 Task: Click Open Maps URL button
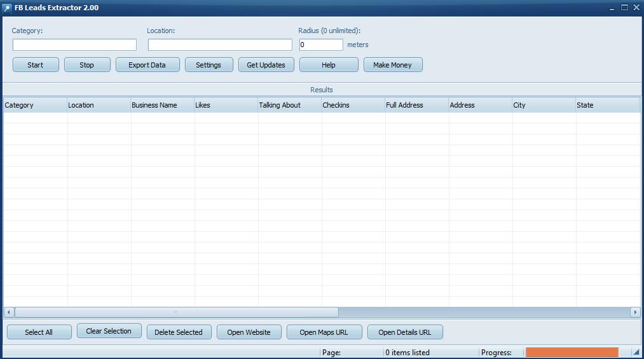(324, 332)
